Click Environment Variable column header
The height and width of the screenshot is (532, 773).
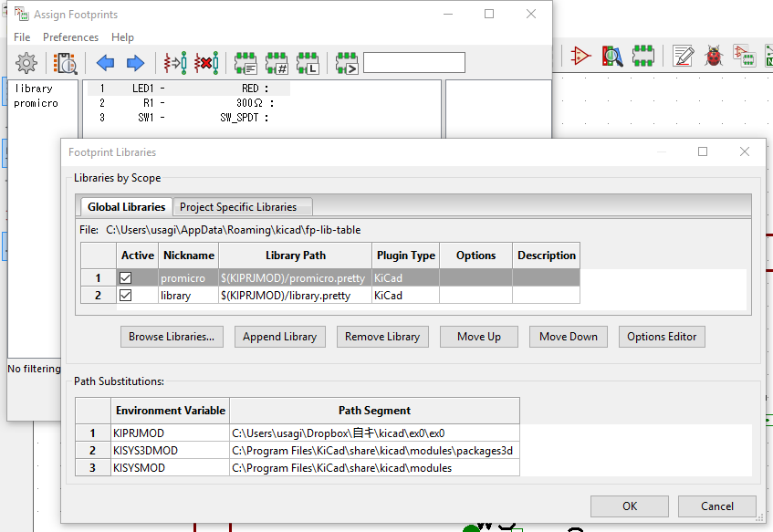tap(170, 411)
